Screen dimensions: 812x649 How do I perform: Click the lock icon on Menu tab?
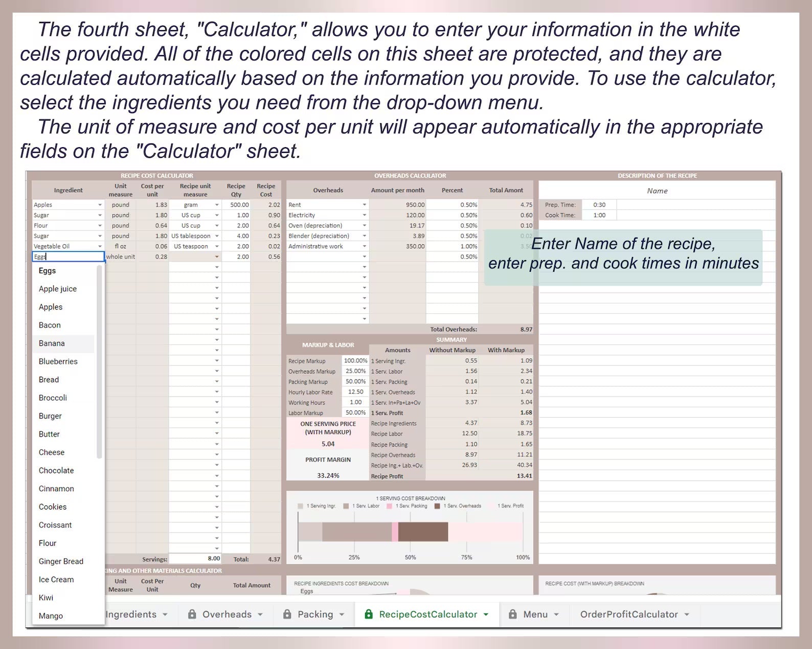[512, 614]
